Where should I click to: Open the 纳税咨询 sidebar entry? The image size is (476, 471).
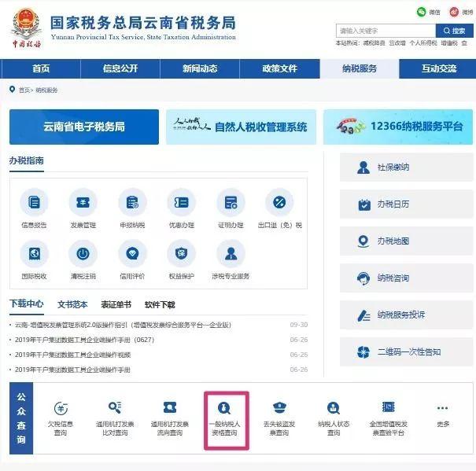pyautogui.click(x=406, y=278)
